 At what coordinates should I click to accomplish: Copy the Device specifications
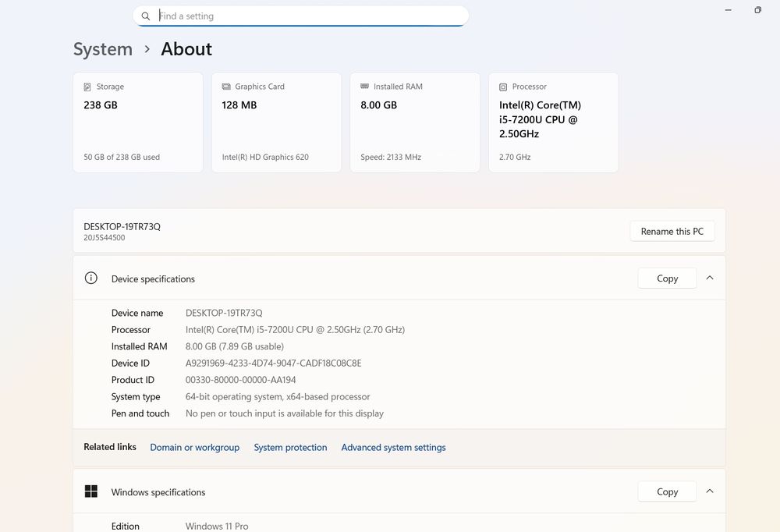[x=667, y=278]
